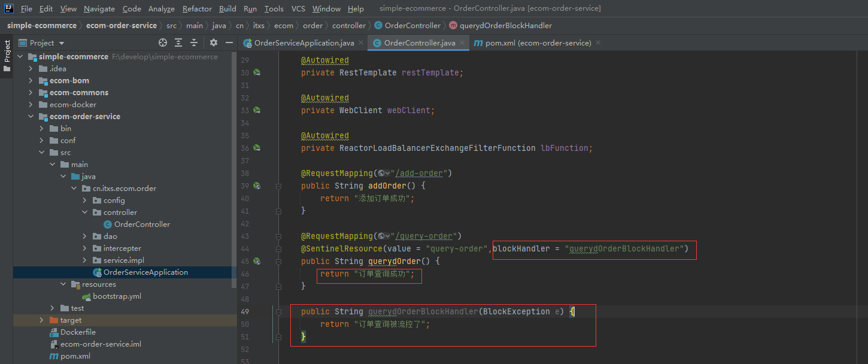The image size is (868, 364).
Task: Click globe icon in /query-order RequestMapping
Action: tap(381, 236)
